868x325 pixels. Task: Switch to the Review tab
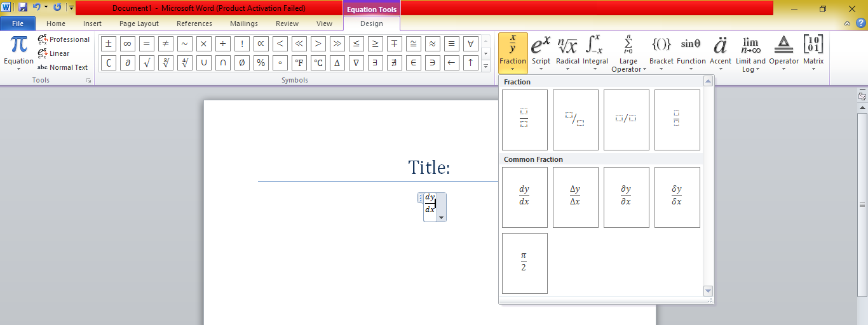click(x=287, y=23)
